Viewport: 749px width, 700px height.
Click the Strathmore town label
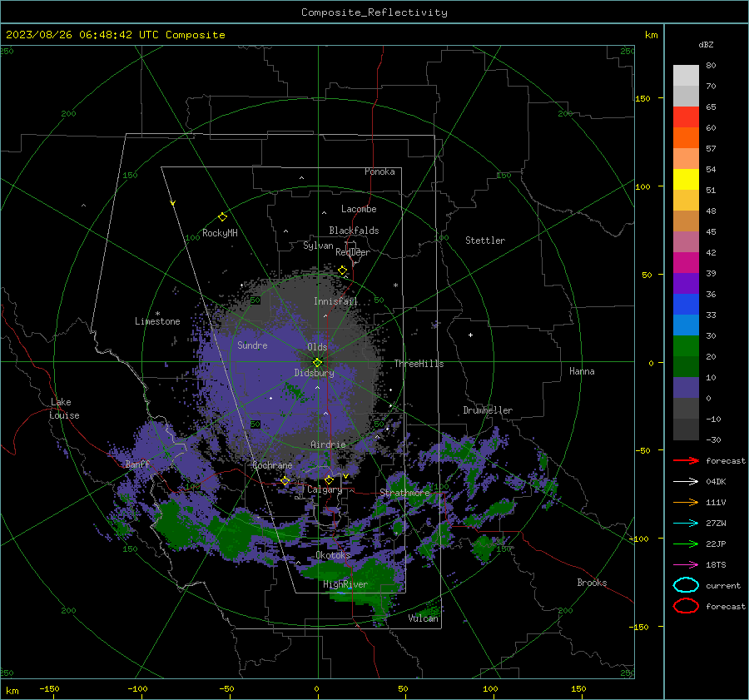[x=404, y=493]
